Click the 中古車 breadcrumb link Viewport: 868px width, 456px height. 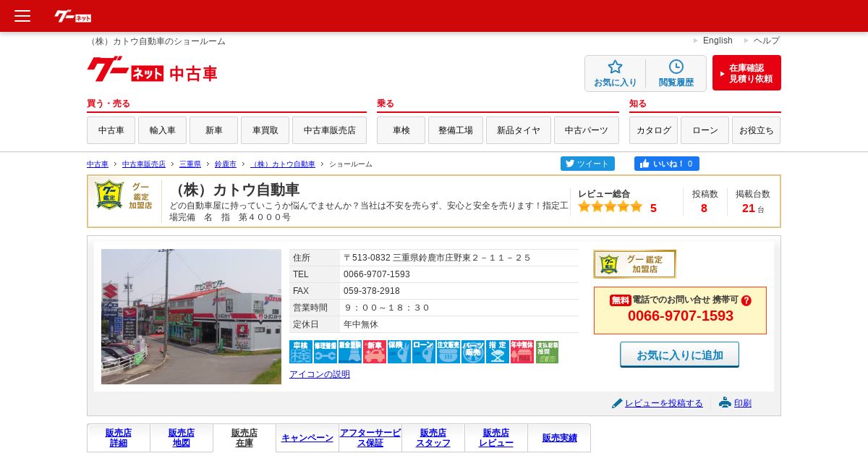[98, 164]
